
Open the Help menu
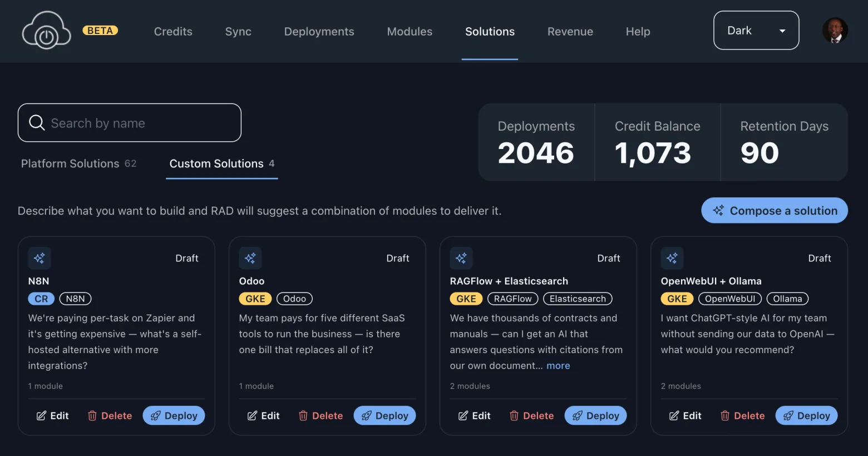(638, 32)
